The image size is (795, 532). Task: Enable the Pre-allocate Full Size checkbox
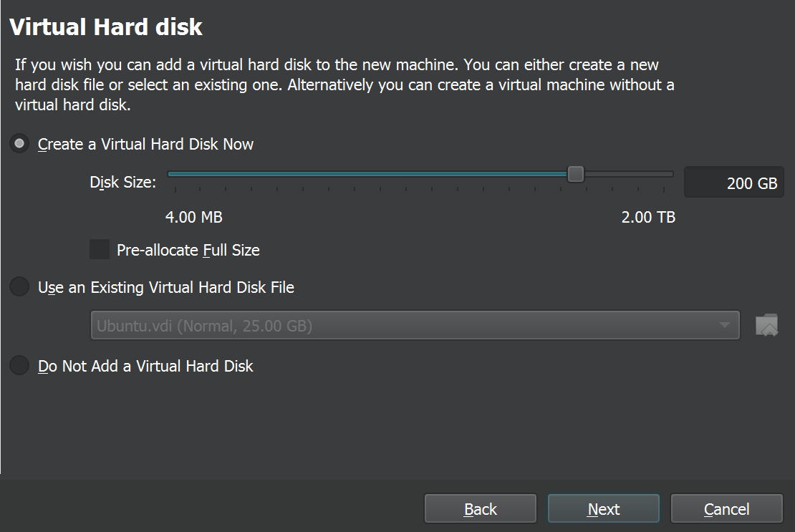point(100,250)
